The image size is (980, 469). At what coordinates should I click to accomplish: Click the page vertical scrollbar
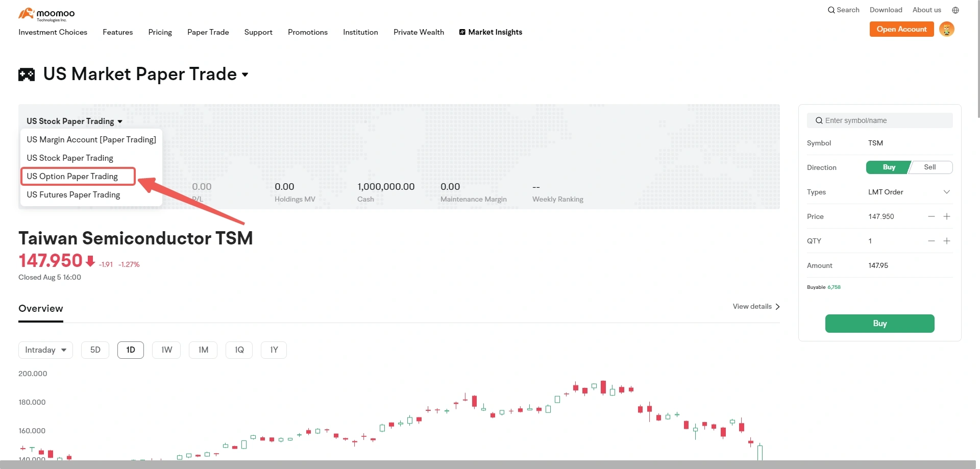[x=977, y=59]
